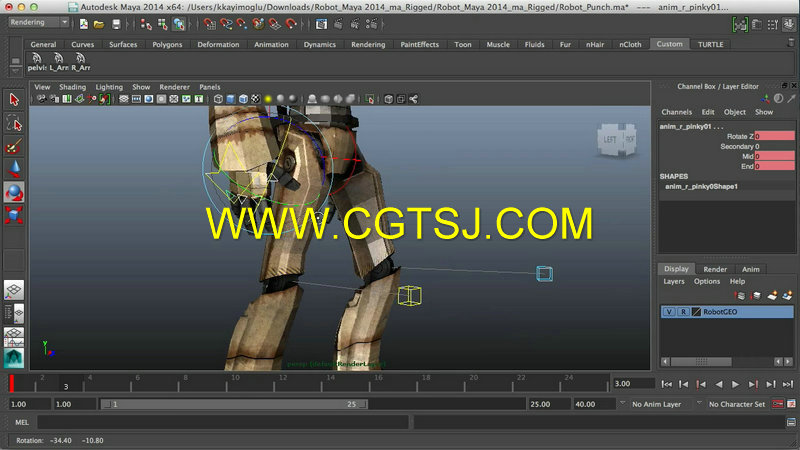
Task: Click the Rotate Z value field
Action: [x=774, y=136]
